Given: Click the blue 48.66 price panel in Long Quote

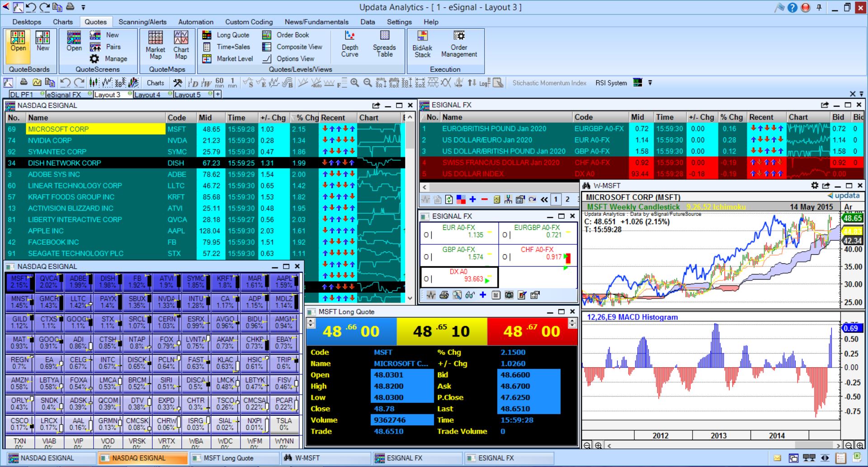Looking at the screenshot, I should [x=351, y=331].
